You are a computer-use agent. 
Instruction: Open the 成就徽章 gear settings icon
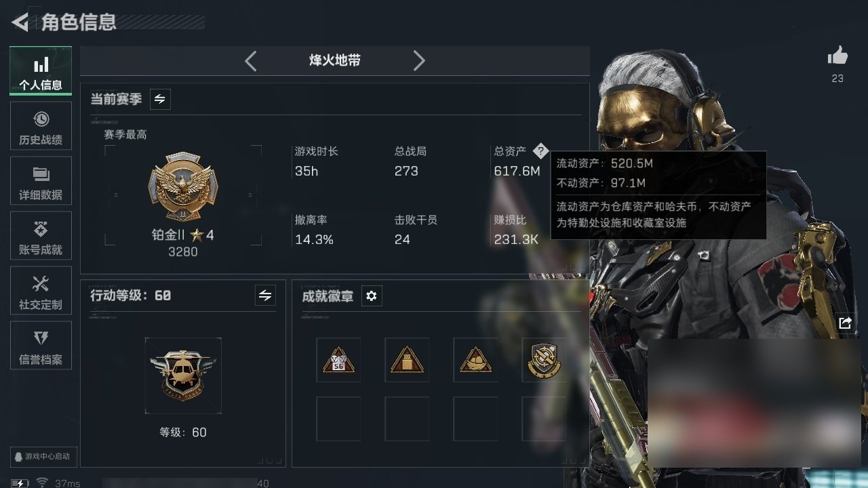pos(372,296)
